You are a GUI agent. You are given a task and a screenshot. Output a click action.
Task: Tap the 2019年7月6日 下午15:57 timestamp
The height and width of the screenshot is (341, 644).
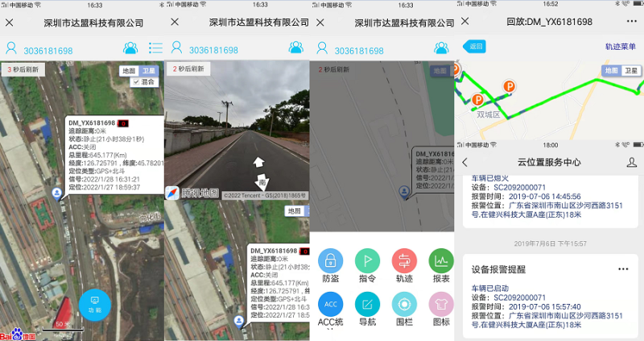coord(551,243)
